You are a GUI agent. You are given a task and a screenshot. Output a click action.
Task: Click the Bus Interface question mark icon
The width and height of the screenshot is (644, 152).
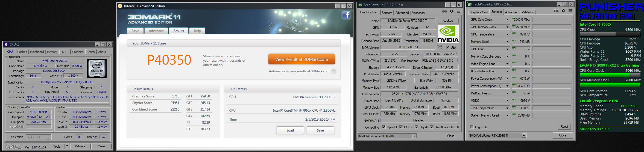coord(458,61)
